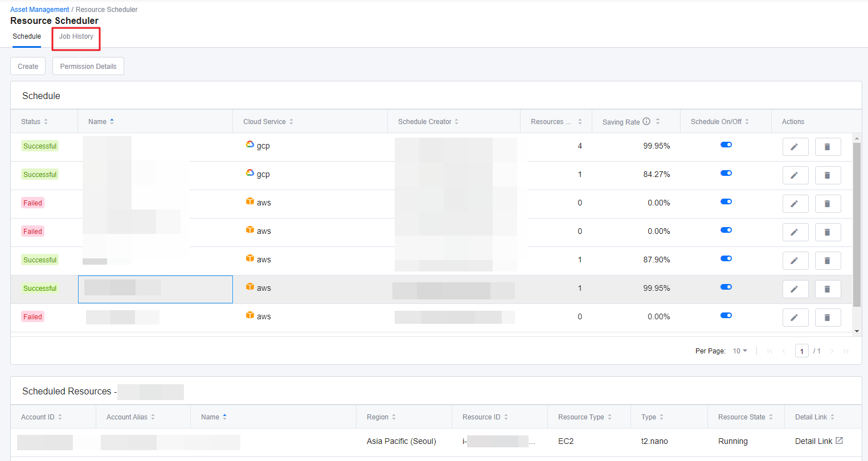Click the Saving Rate info icon

click(x=646, y=121)
